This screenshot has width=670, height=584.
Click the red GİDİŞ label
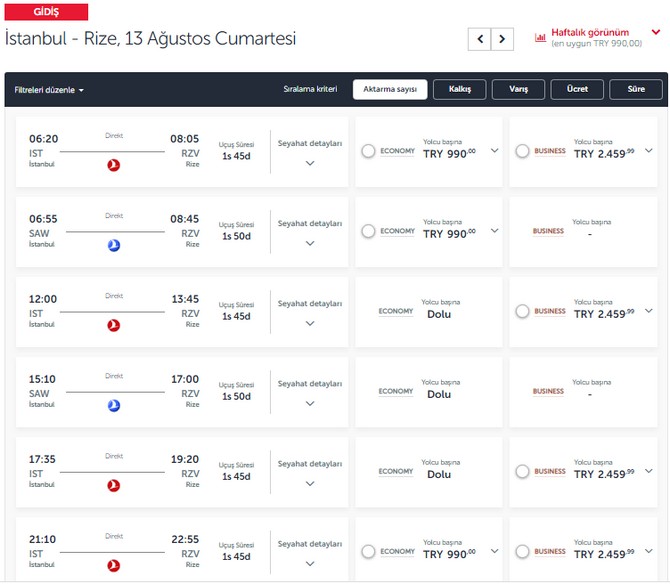click(46, 12)
